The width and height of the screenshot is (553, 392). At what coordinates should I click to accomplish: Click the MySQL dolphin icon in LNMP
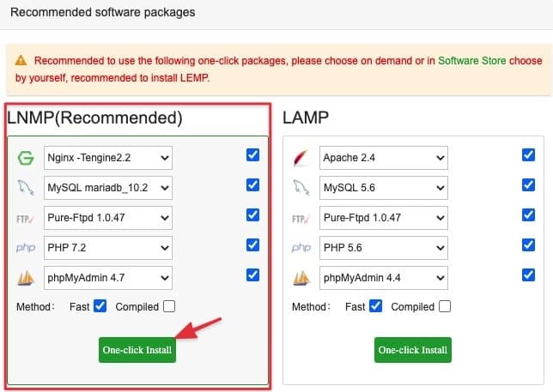[x=25, y=187]
